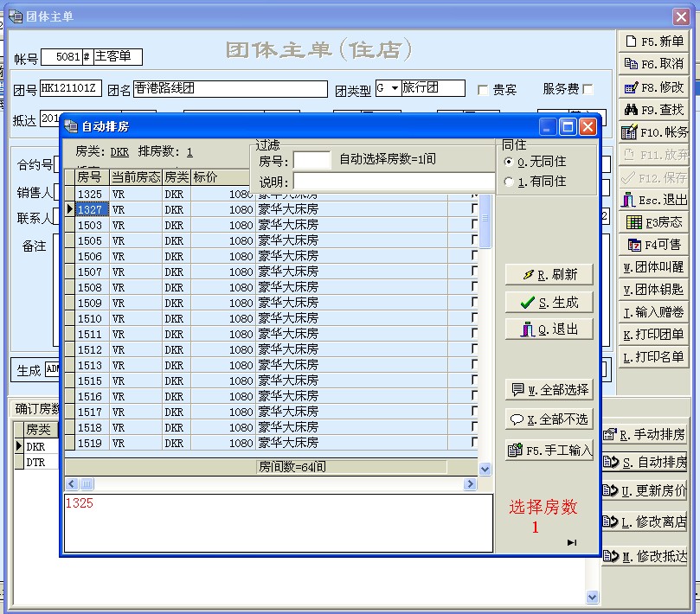The height and width of the screenshot is (614, 700).
Task: Click the horizontal scrollbar thumb in room list
Action: 87,483
